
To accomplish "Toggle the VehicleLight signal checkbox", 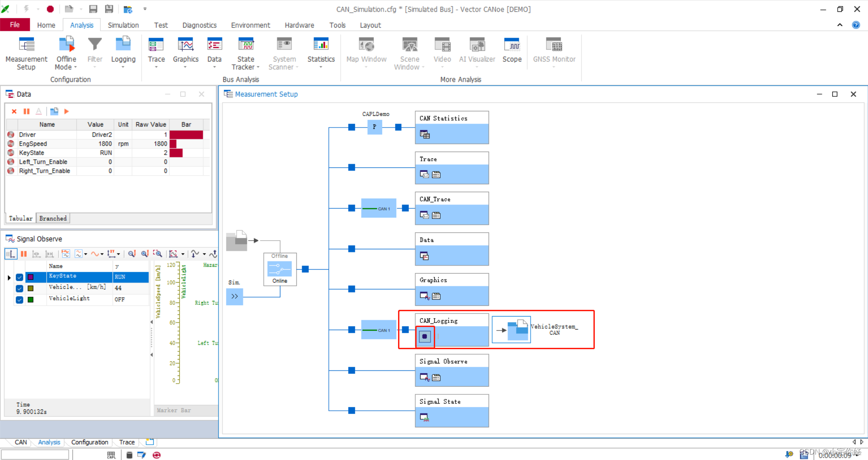I will pos(19,299).
